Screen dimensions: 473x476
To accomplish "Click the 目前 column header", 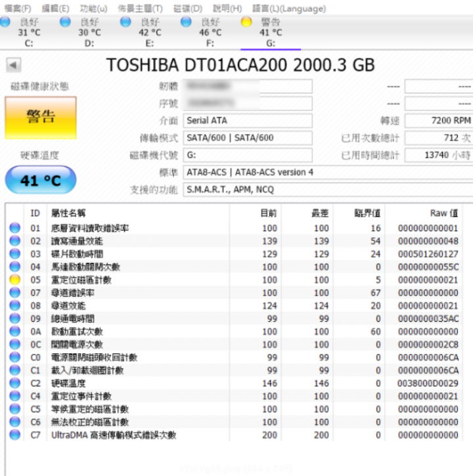I will pyautogui.click(x=256, y=213).
